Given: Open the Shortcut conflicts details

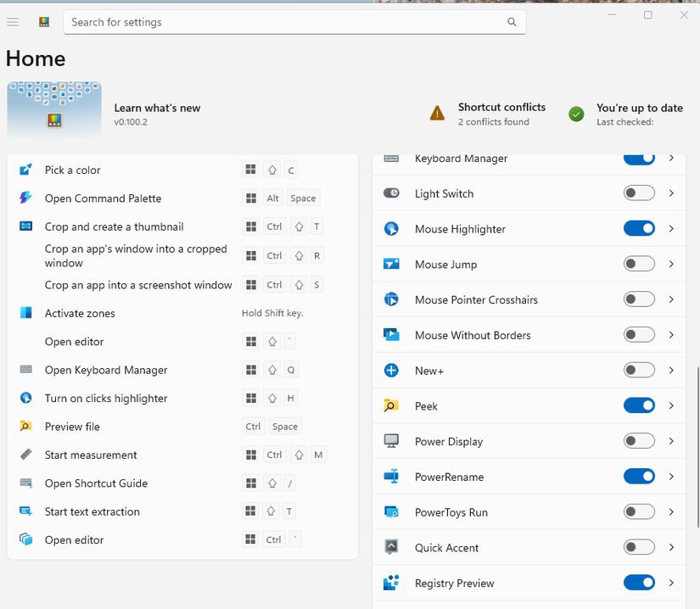Looking at the screenshot, I should tap(488, 114).
